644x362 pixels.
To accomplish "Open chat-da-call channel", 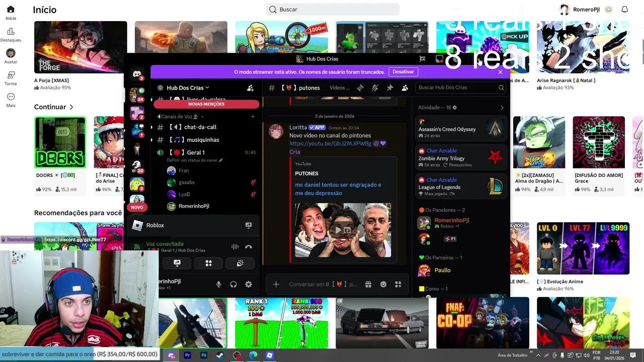I will 206,127.
